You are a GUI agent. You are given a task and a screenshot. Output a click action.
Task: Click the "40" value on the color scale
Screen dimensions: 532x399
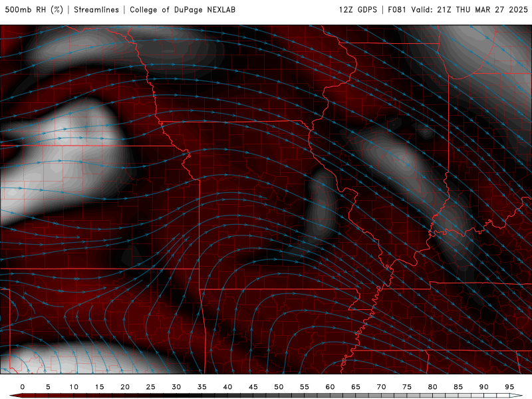[227, 387]
